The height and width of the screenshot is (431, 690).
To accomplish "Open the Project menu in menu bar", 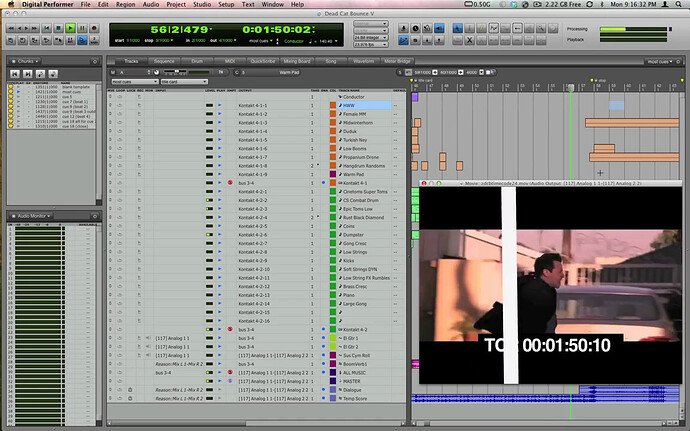I will pos(176,4).
